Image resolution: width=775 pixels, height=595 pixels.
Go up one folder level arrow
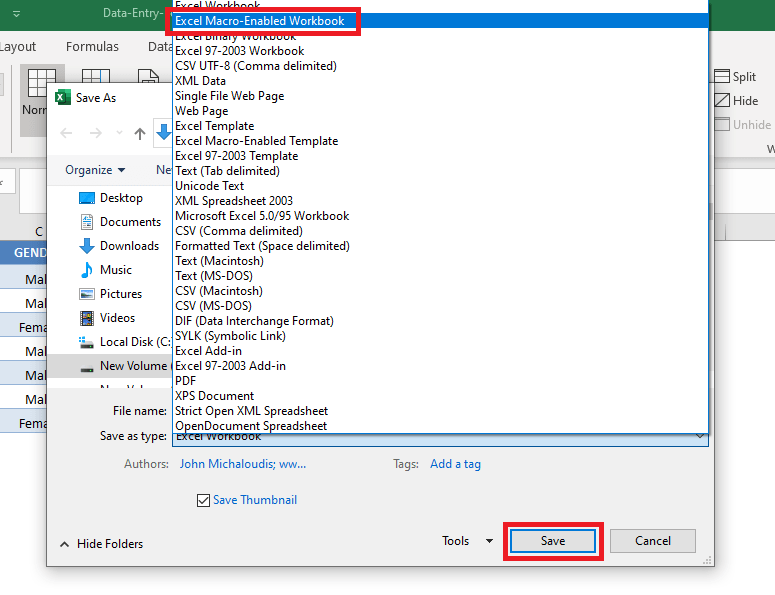140,133
